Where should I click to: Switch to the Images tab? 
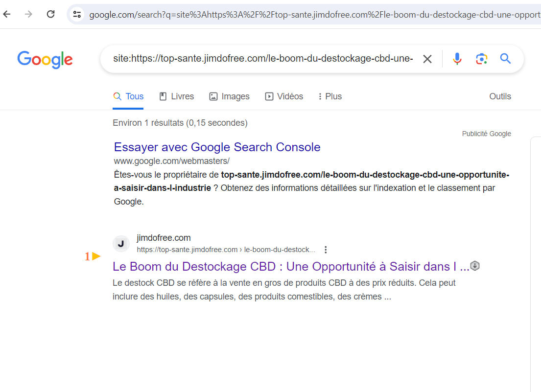click(229, 96)
